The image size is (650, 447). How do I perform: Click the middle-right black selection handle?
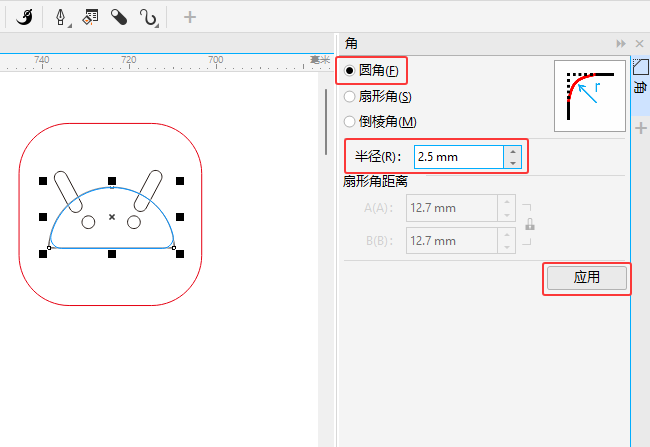[180, 217]
